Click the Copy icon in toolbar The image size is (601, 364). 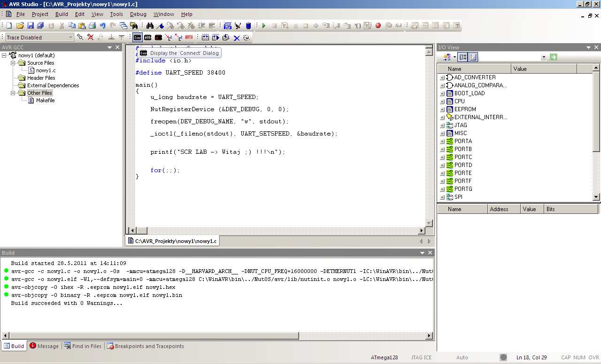(x=72, y=25)
